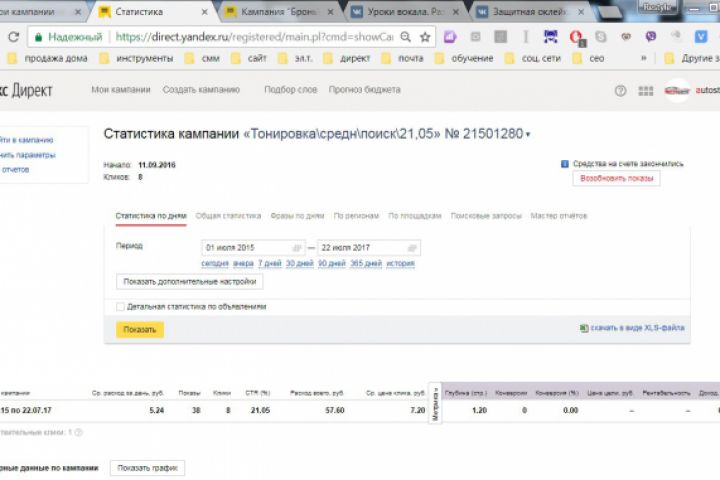Open the Viber extension icon
The height and width of the screenshot is (480, 720).
[x=651, y=36]
